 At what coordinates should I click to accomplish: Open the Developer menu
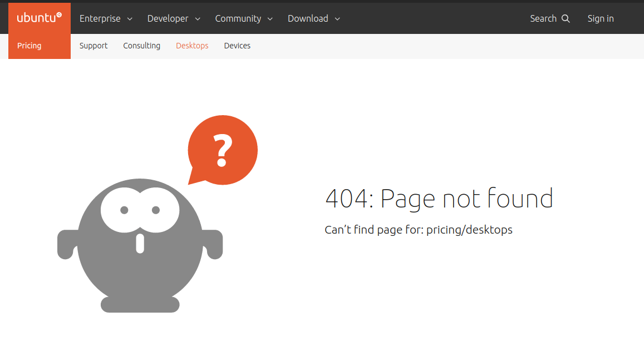pyautogui.click(x=168, y=18)
